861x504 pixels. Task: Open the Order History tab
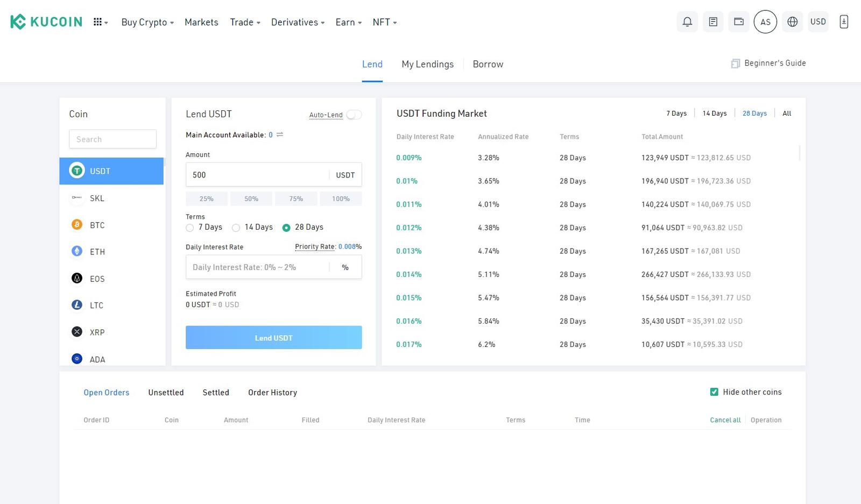(x=272, y=393)
